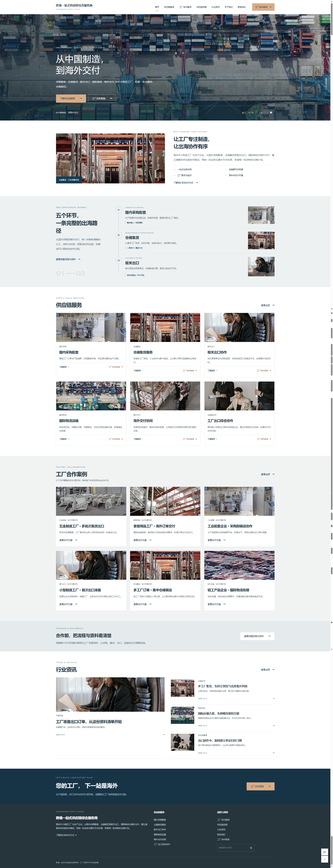Open 国内采购配套 footer link

click(x=160, y=820)
